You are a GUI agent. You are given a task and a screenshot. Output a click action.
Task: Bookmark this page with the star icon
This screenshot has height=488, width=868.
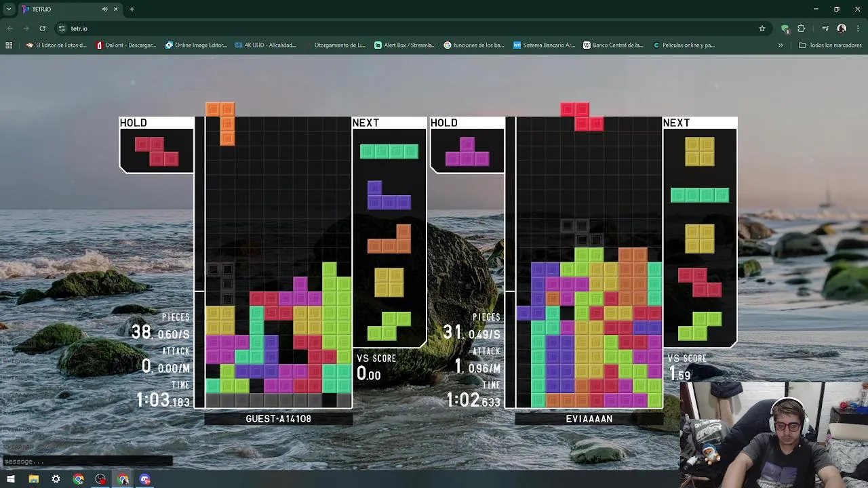click(x=762, y=28)
